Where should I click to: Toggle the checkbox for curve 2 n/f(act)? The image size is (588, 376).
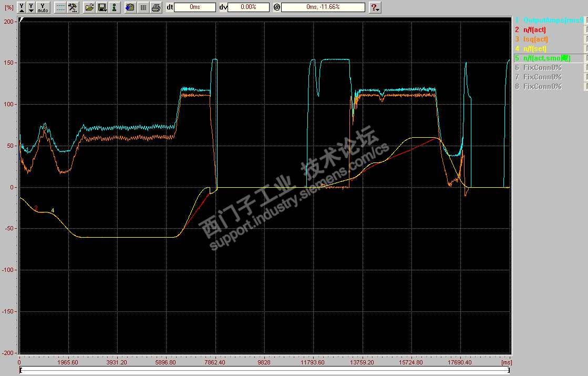(x=586, y=29)
